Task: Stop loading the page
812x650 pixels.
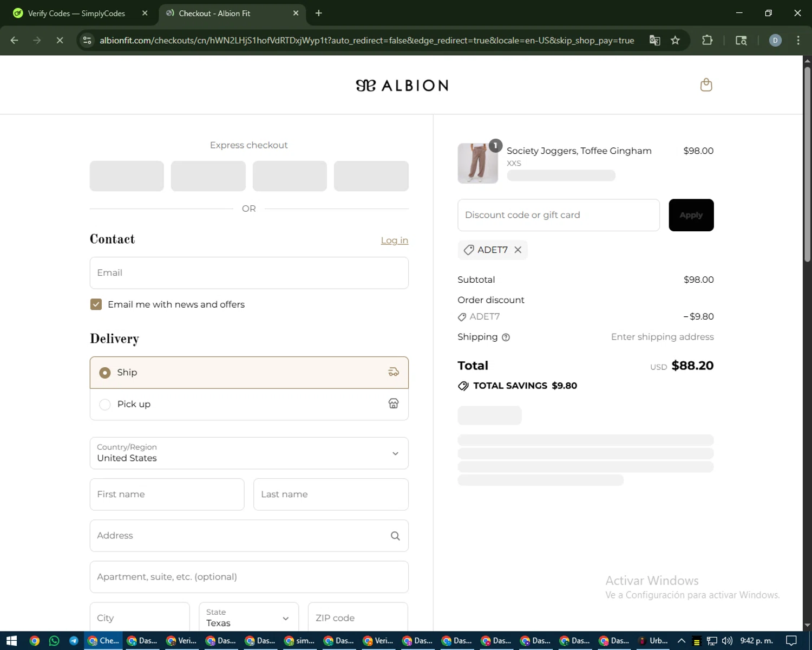Action: (60, 40)
